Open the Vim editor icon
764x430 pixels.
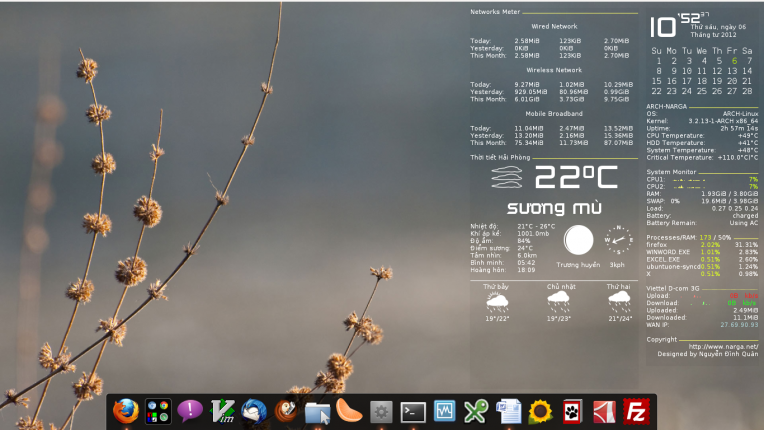point(221,411)
